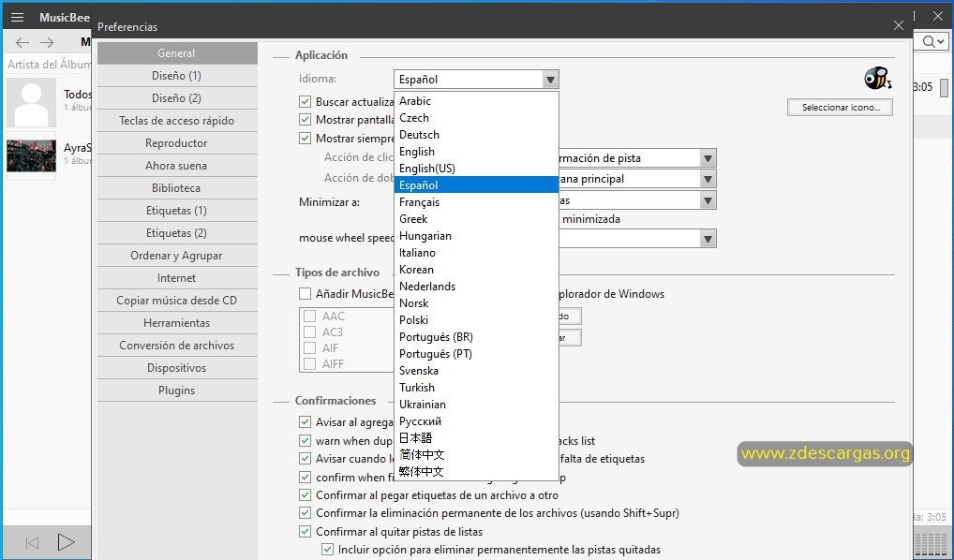Pick Italiano from the language list
The width and height of the screenshot is (954, 560).
pyautogui.click(x=476, y=252)
